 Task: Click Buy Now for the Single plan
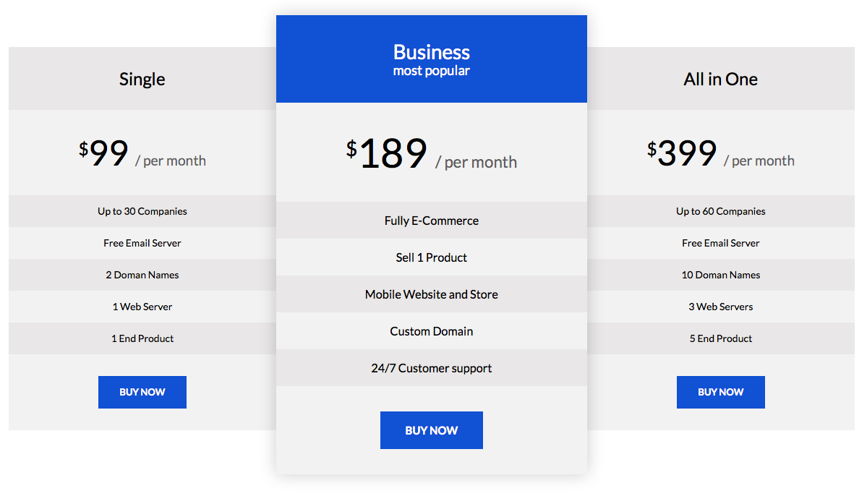142,392
